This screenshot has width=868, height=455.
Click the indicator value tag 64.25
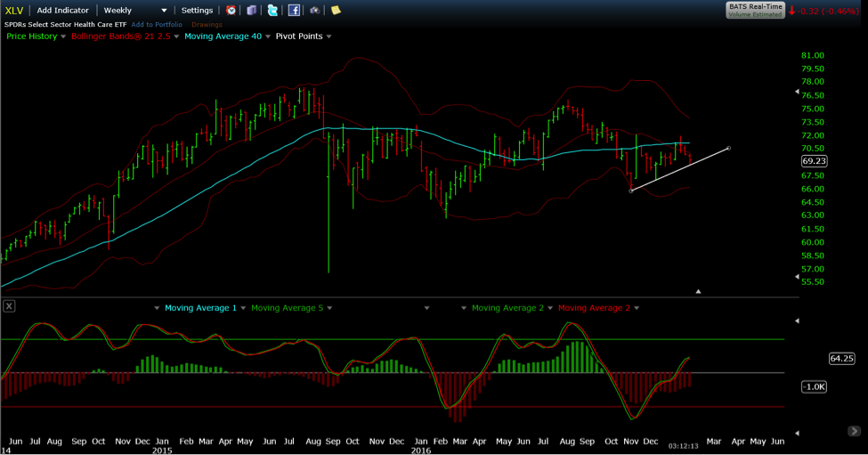click(841, 359)
